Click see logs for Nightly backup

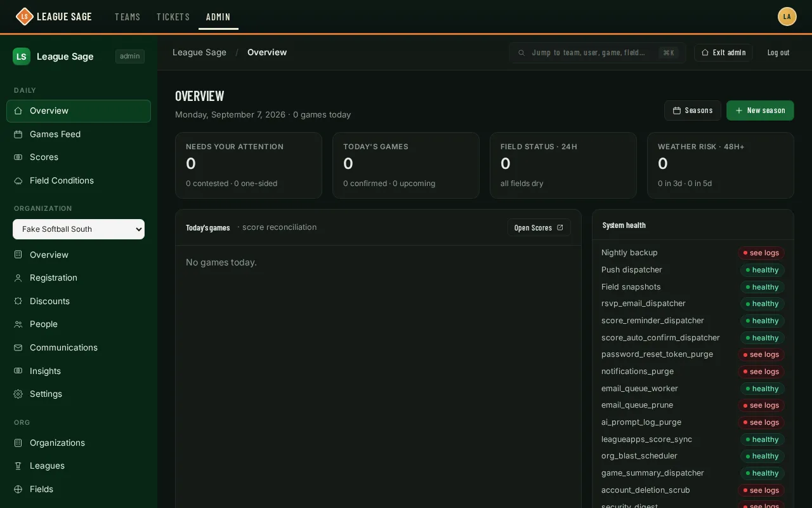pos(761,253)
